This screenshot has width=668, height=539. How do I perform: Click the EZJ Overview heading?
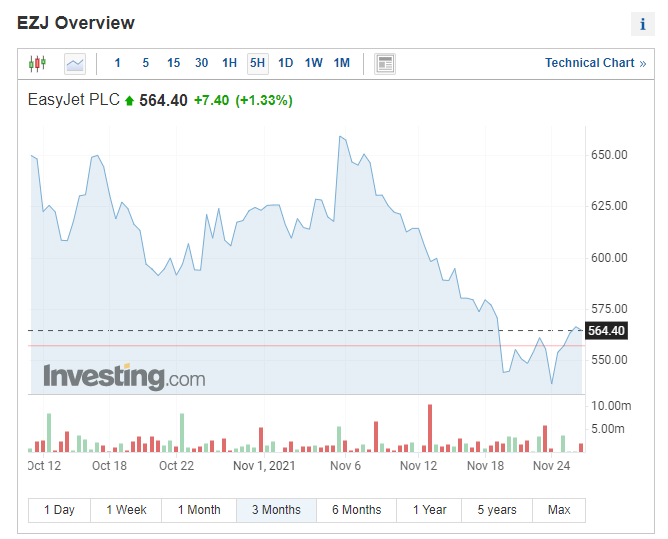click(76, 23)
